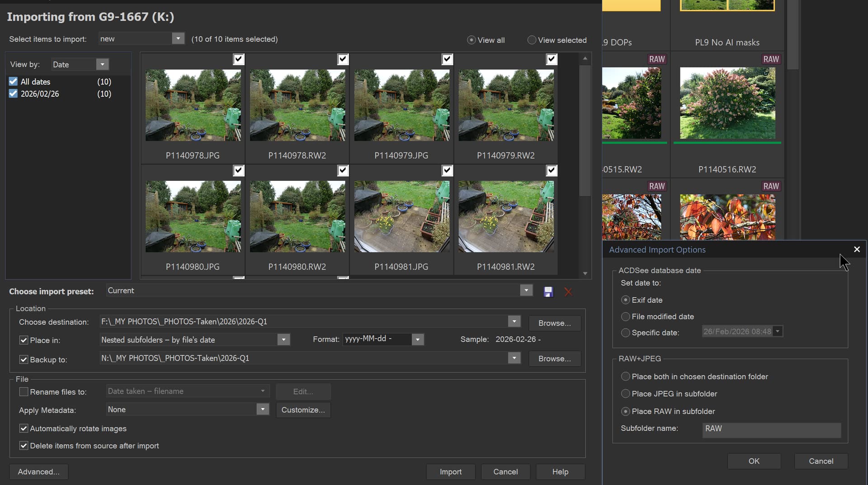Screen dimensions: 868x485
Task: Click the scroll up arrow in thumbnail list
Action: [585, 59]
